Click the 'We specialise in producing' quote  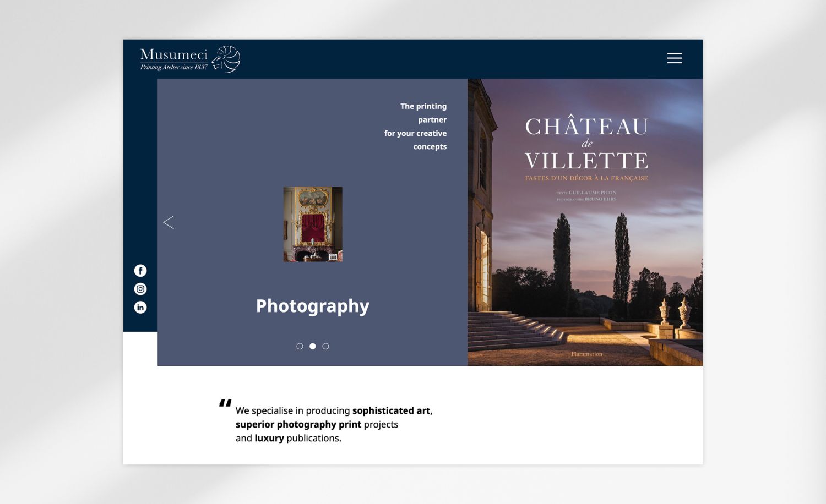click(334, 424)
